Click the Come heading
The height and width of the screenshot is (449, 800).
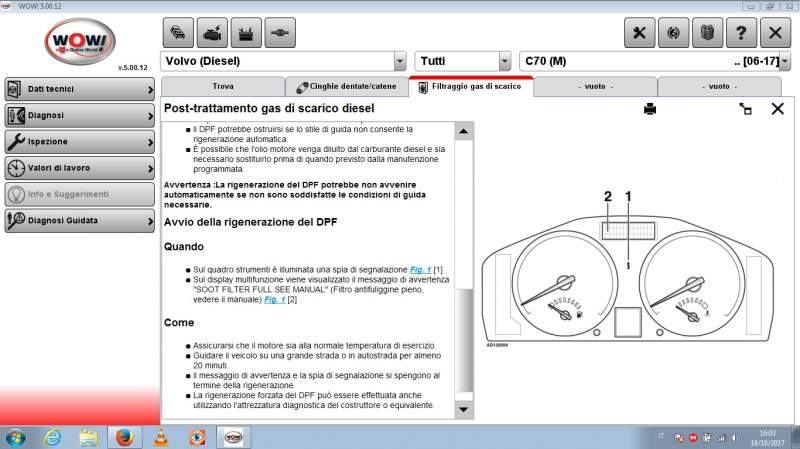point(179,323)
